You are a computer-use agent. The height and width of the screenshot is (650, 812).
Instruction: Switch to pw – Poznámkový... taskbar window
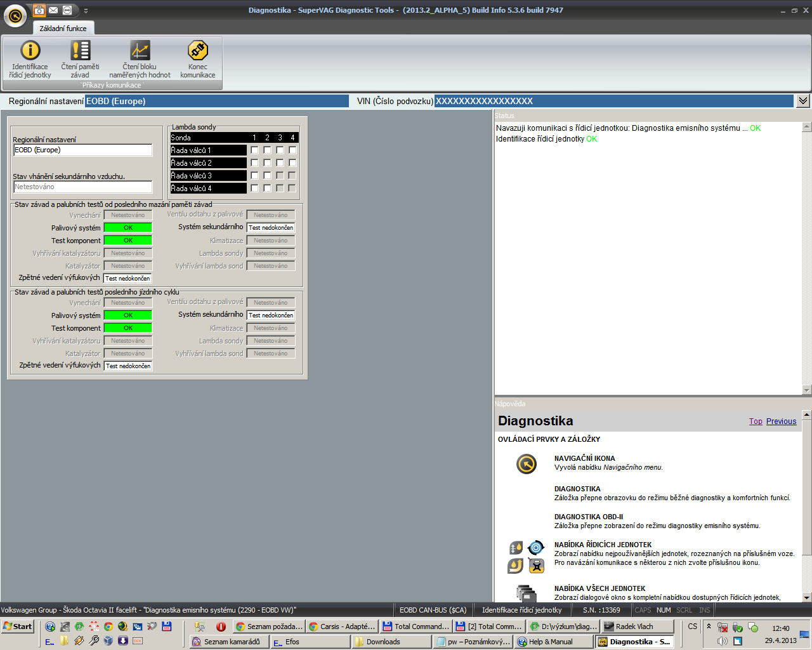point(474,642)
